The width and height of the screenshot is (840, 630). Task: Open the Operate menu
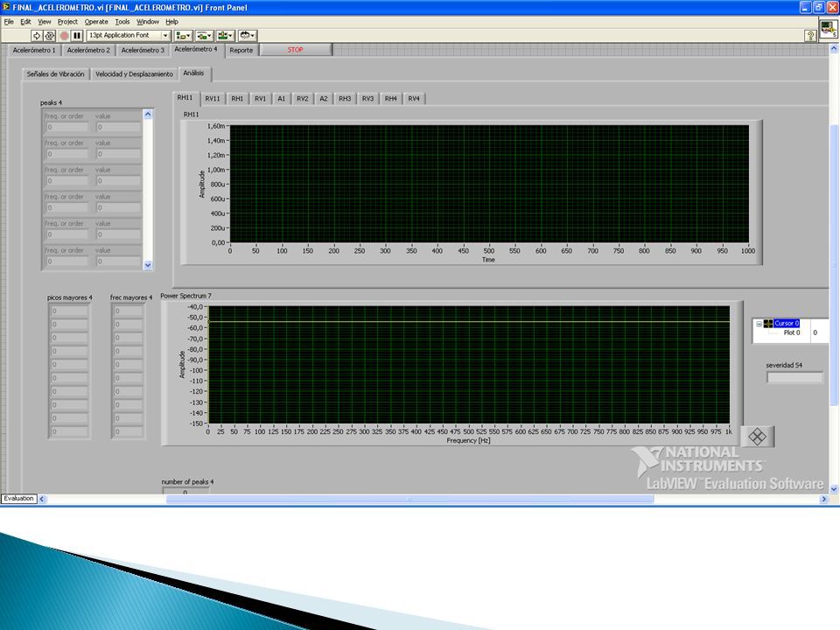point(96,22)
